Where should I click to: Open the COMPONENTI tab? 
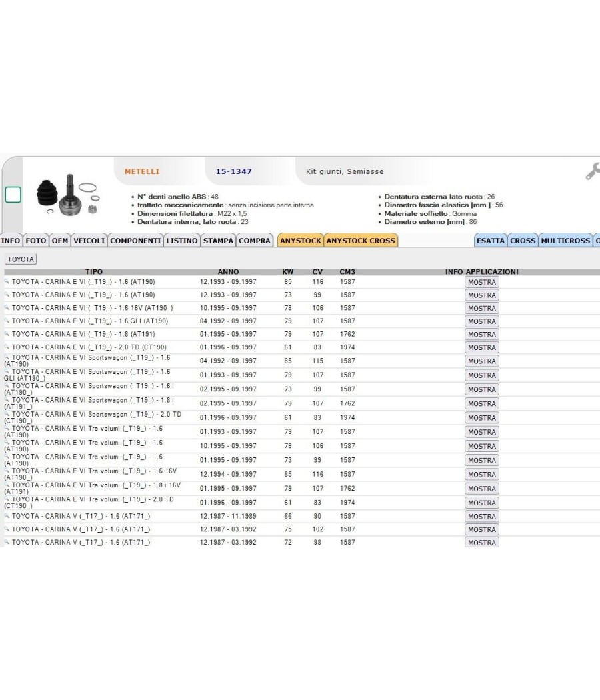pos(135,241)
